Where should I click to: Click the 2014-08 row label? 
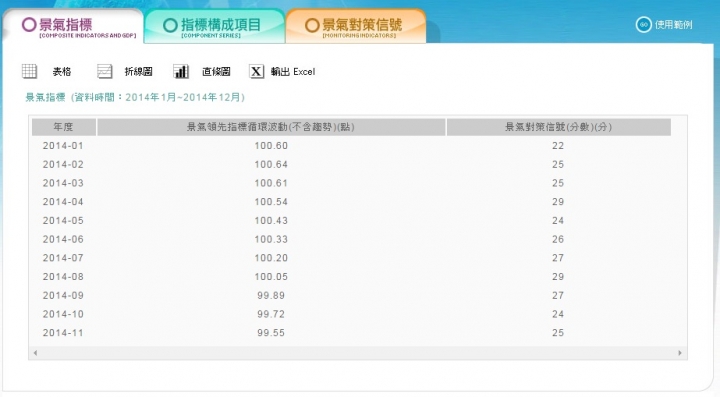pos(63,277)
